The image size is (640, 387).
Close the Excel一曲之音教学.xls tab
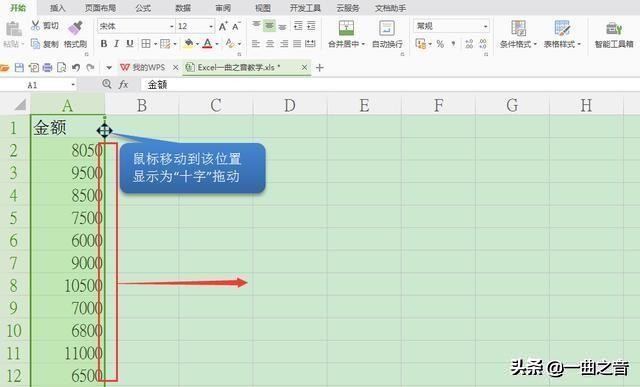(x=304, y=67)
